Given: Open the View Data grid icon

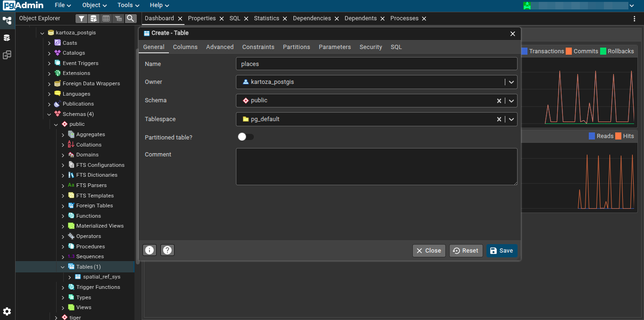Looking at the screenshot, I should [106, 18].
